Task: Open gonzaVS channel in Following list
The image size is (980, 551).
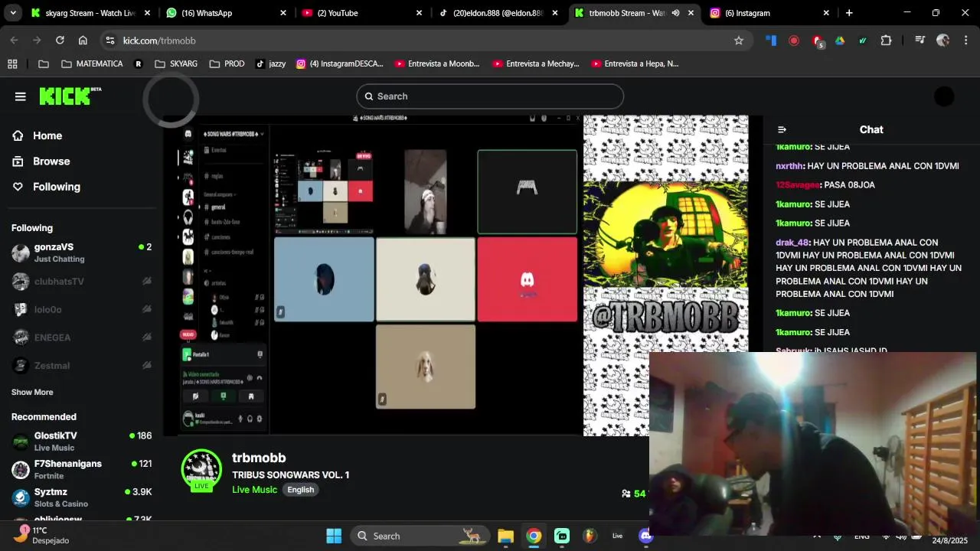Action: 81,253
